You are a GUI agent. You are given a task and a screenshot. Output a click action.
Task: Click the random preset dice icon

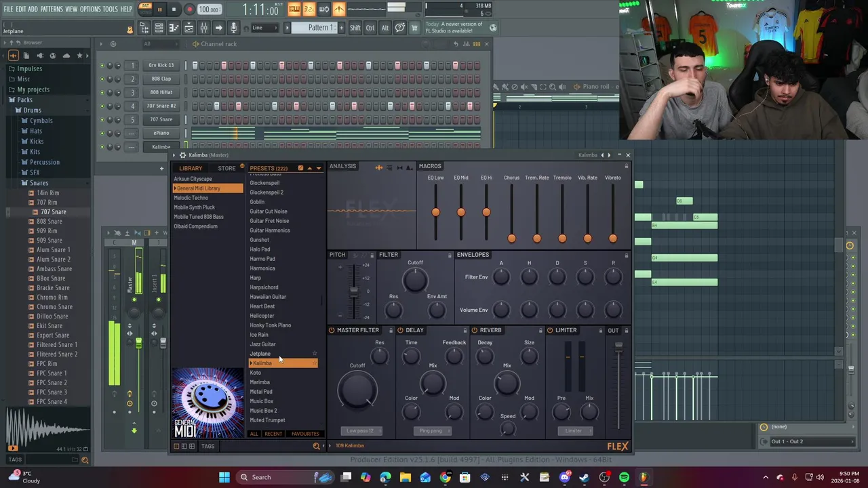click(x=300, y=168)
